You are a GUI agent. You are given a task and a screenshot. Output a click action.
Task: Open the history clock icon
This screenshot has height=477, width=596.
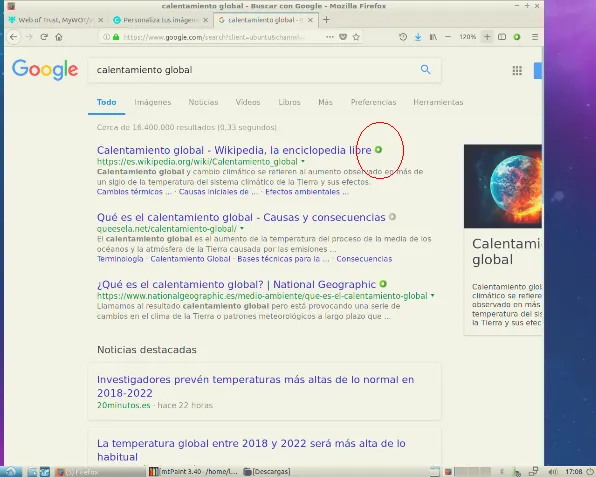point(403,37)
